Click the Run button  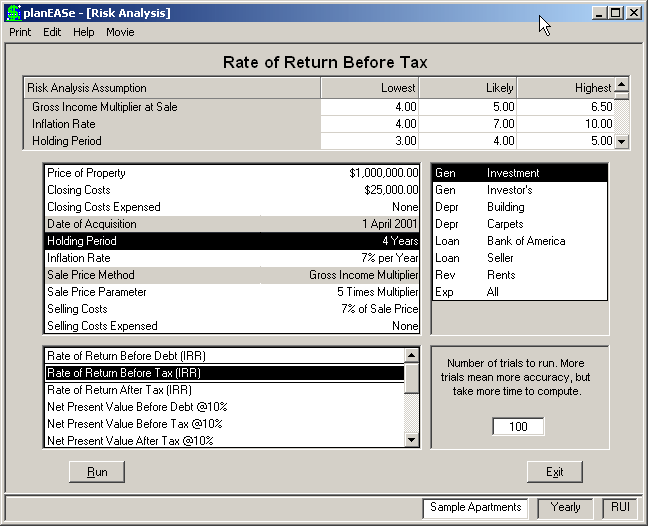coord(97,472)
